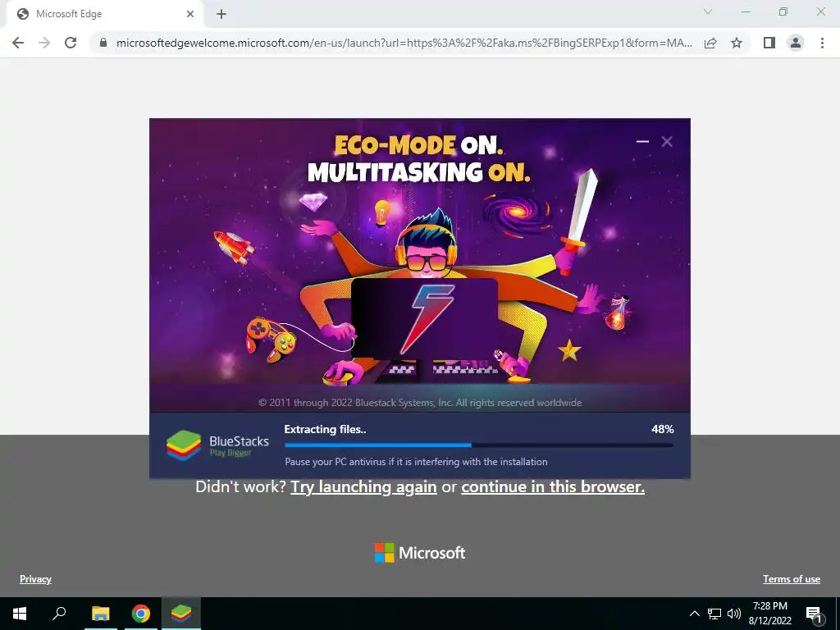Bookmark this page with the star icon
Image resolution: width=840 pixels, height=630 pixels.
tap(737, 43)
